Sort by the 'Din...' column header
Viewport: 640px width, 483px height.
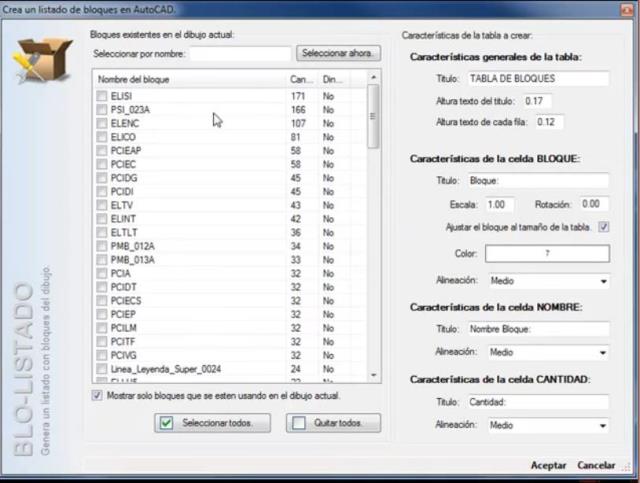[335, 79]
